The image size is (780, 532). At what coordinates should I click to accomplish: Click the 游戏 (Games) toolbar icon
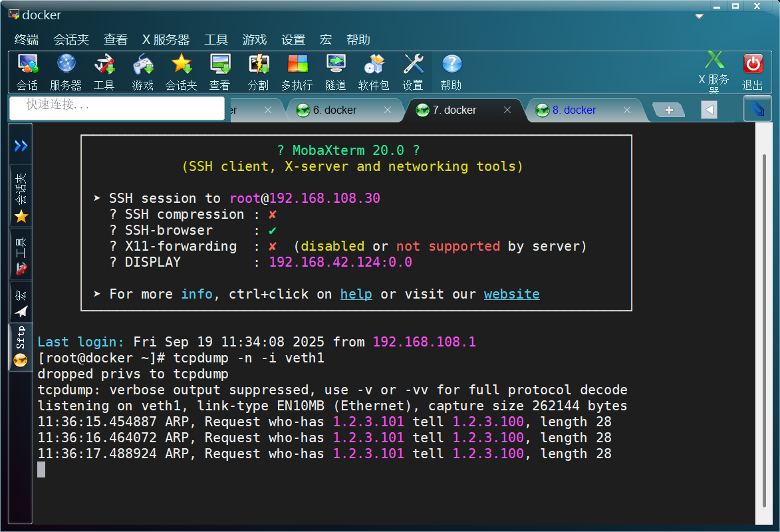coord(143,72)
